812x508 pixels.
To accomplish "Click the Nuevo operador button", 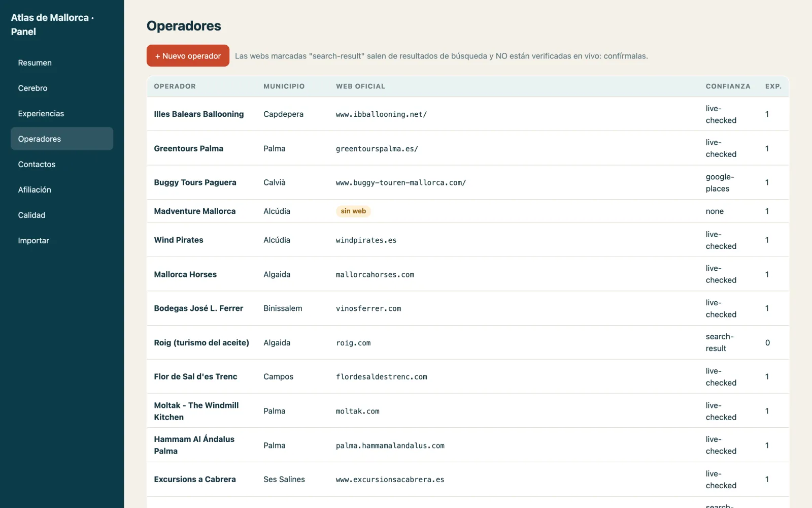I will click(188, 56).
